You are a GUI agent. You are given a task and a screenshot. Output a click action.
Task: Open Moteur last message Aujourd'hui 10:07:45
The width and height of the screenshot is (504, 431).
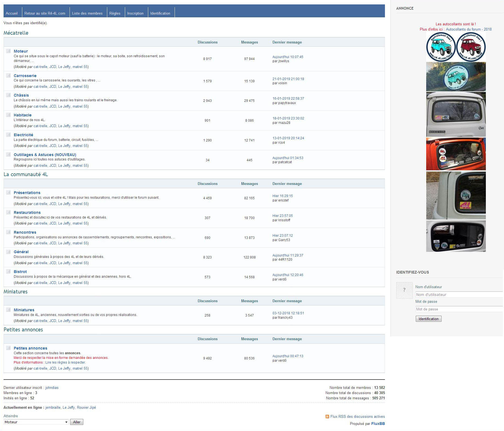(288, 57)
